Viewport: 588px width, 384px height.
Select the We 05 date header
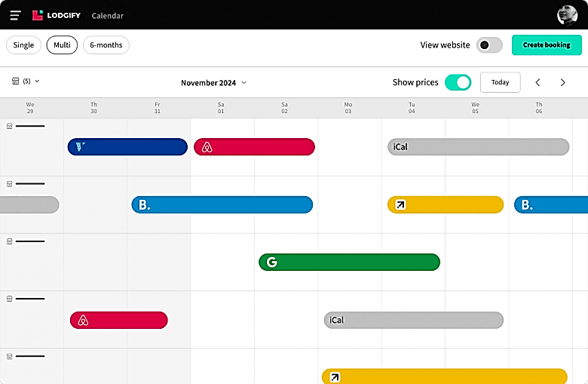[475, 108]
